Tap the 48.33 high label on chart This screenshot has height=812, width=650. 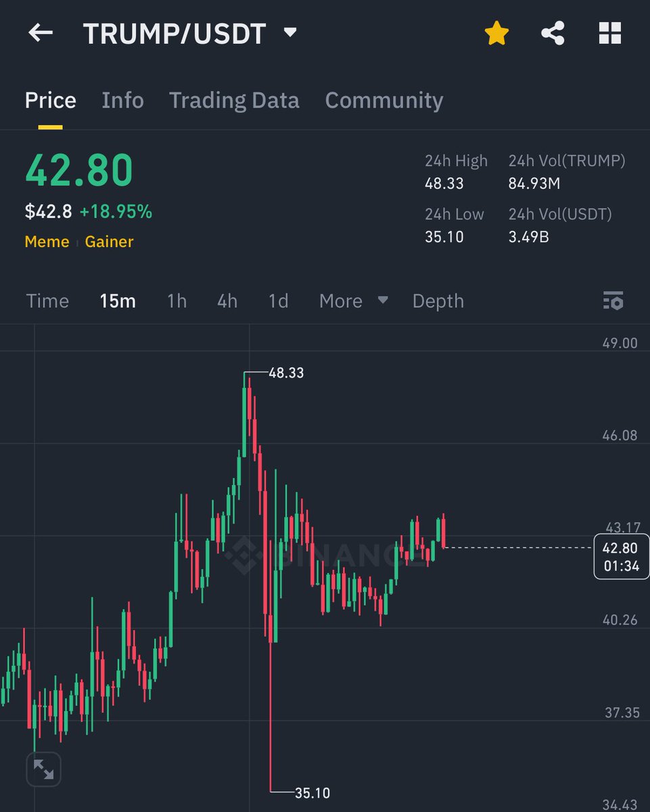286,373
